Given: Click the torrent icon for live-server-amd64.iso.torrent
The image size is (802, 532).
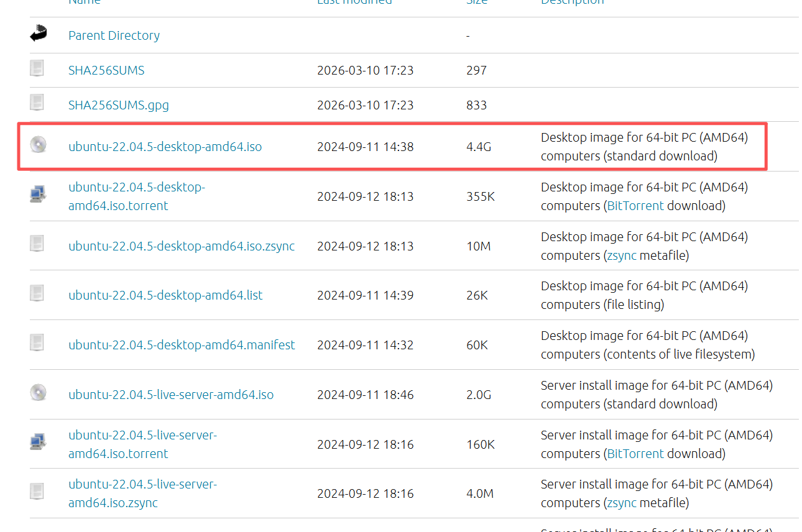Looking at the screenshot, I should (38, 442).
